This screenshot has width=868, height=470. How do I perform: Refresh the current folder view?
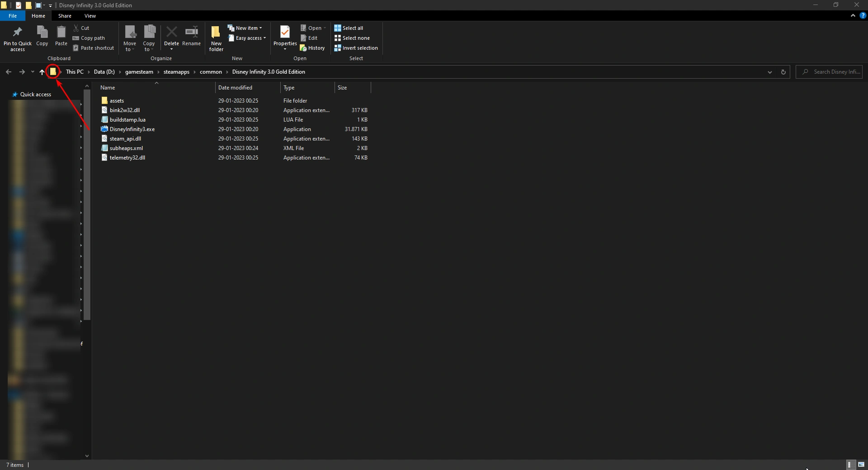[783, 72]
